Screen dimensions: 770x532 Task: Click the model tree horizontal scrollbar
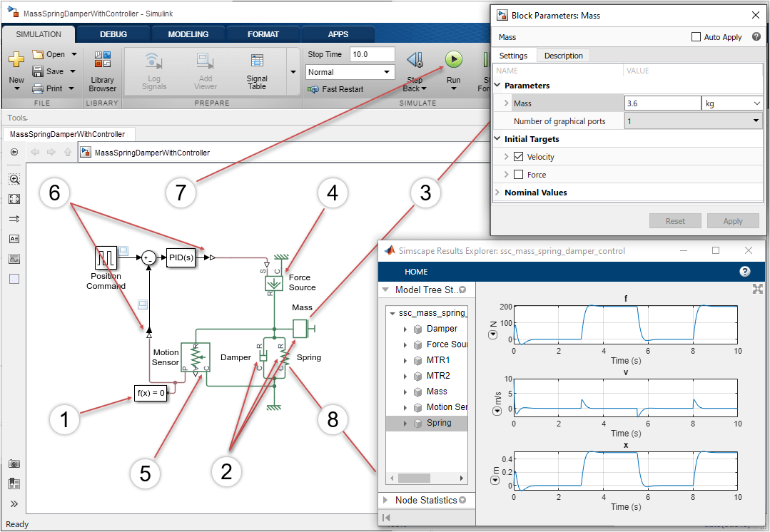(414, 478)
